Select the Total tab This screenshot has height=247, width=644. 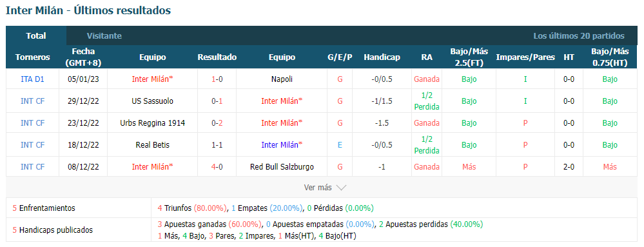(x=36, y=35)
